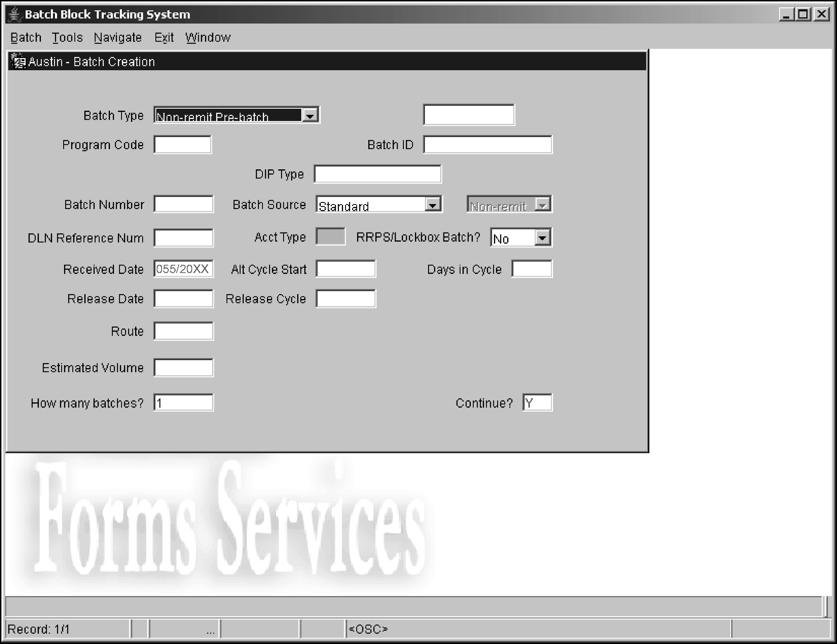Image resolution: width=837 pixels, height=644 pixels.
Task: Open the Batch Source dropdown
Action: coord(432,205)
